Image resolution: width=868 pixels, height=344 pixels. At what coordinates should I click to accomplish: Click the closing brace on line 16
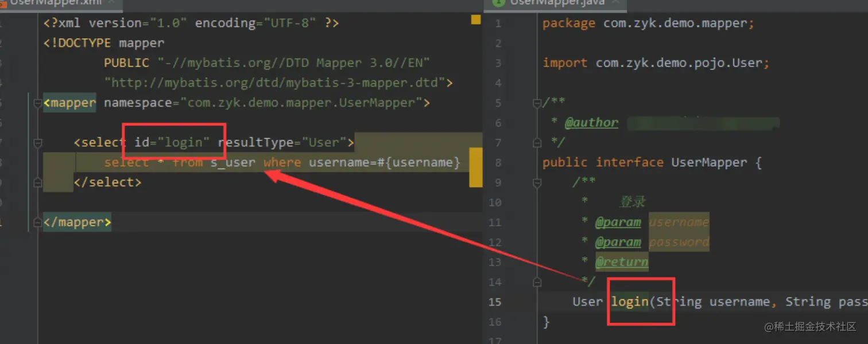(546, 322)
